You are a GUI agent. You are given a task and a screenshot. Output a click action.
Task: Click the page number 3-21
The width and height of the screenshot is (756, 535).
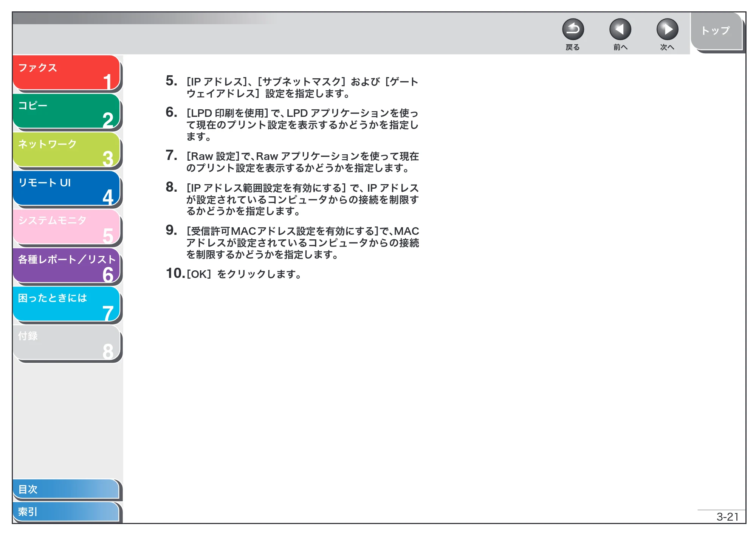pyautogui.click(x=727, y=516)
